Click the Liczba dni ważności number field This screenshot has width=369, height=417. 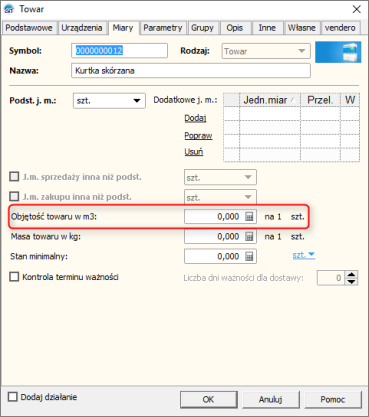tap(331, 278)
